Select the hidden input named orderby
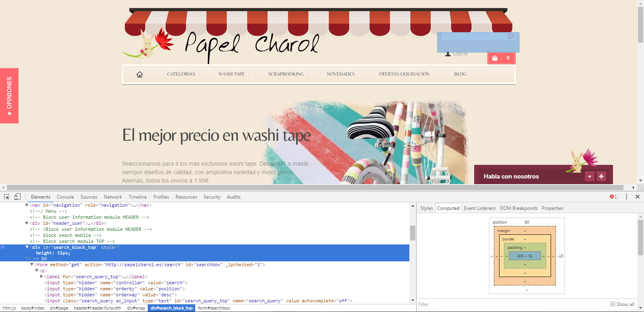 (115, 289)
